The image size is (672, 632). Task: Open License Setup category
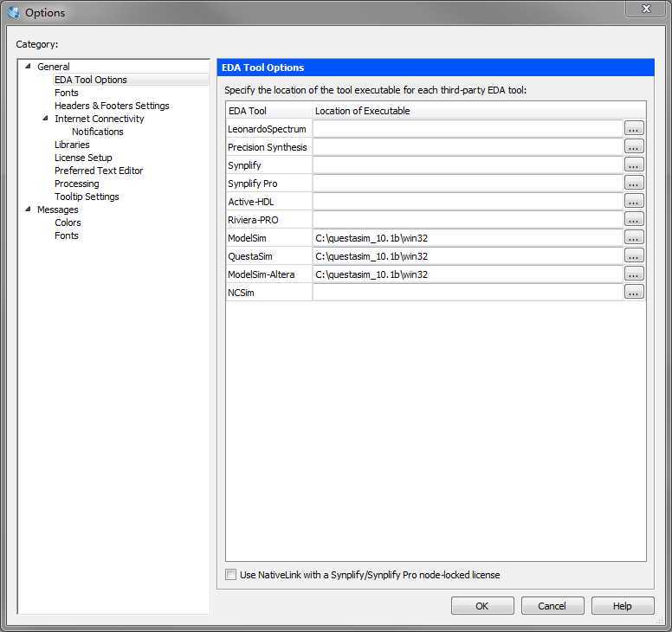click(83, 158)
